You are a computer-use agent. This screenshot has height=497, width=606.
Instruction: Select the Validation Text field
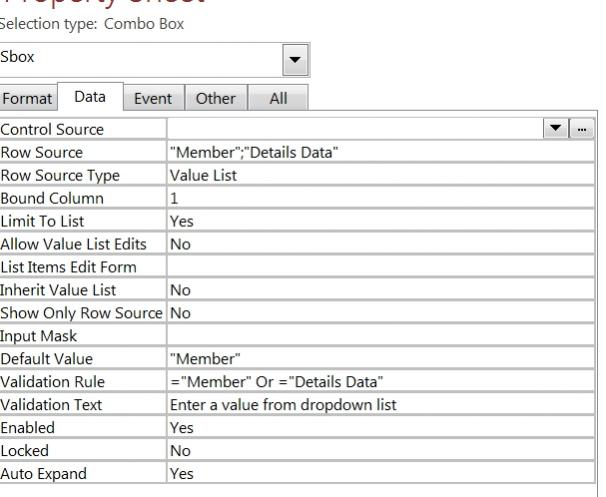point(380,404)
